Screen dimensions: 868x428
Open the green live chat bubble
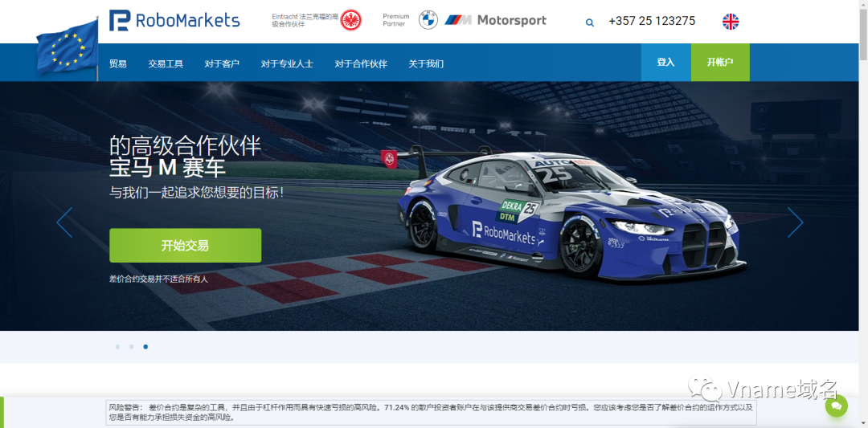coord(836,406)
